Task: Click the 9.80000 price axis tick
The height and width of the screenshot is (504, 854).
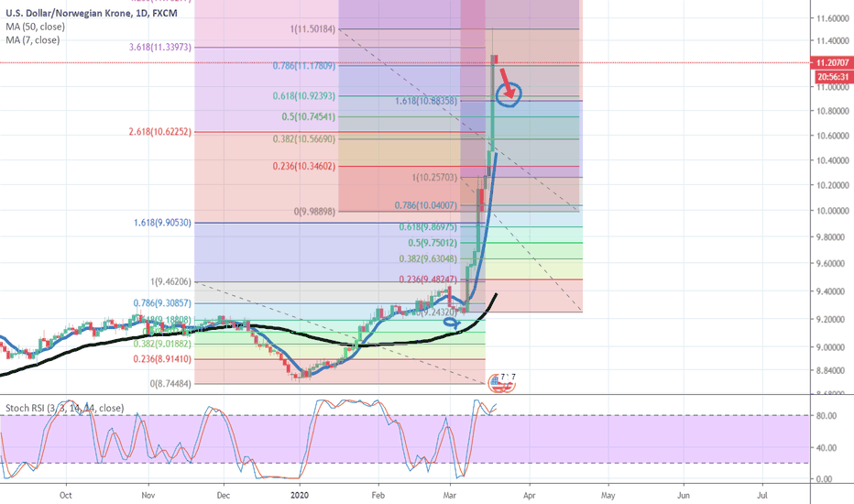Action: click(x=832, y=237)
